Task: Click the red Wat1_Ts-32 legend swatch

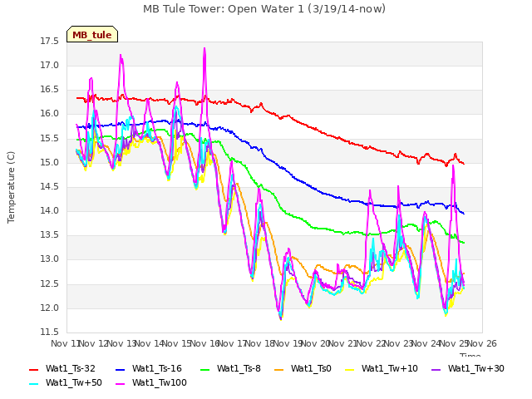Action: [x=34, y=369]
